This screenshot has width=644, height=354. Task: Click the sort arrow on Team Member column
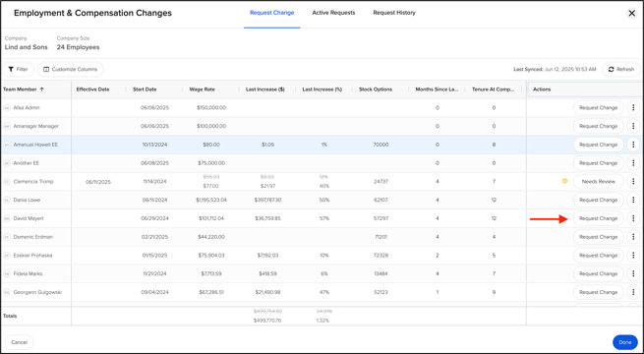click(x=42, y=89)
